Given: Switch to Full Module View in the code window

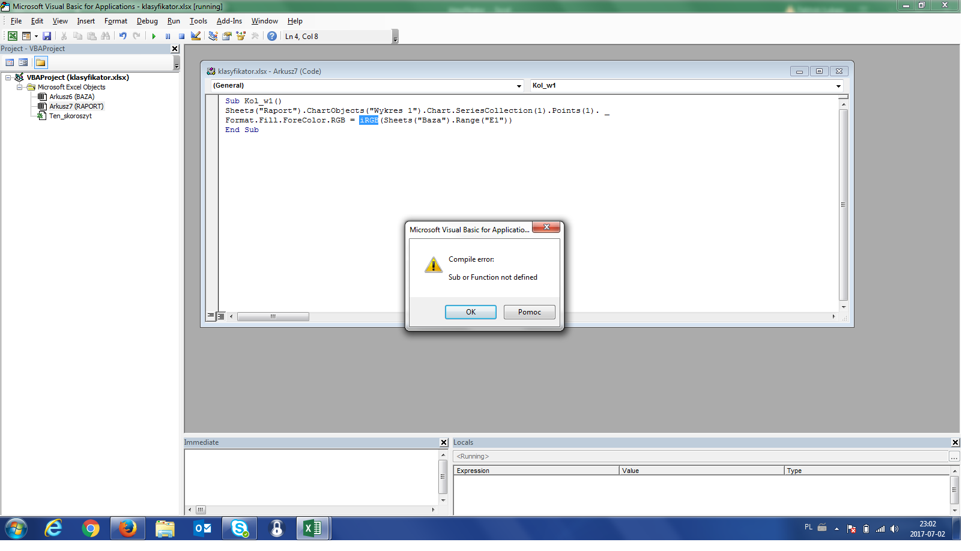Looking at the screenshot, I should pyautogui.click(x=221, y=316).
